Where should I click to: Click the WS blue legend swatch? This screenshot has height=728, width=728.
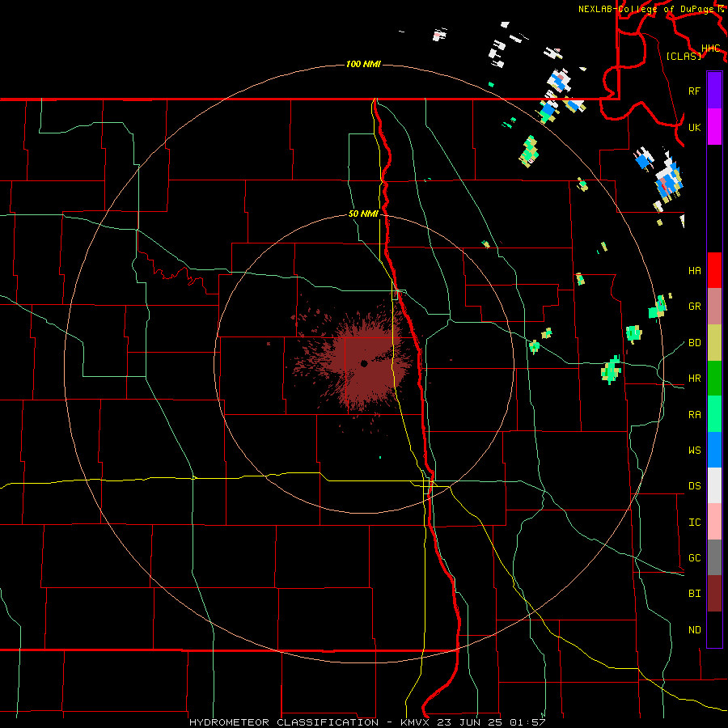point(714,450)
